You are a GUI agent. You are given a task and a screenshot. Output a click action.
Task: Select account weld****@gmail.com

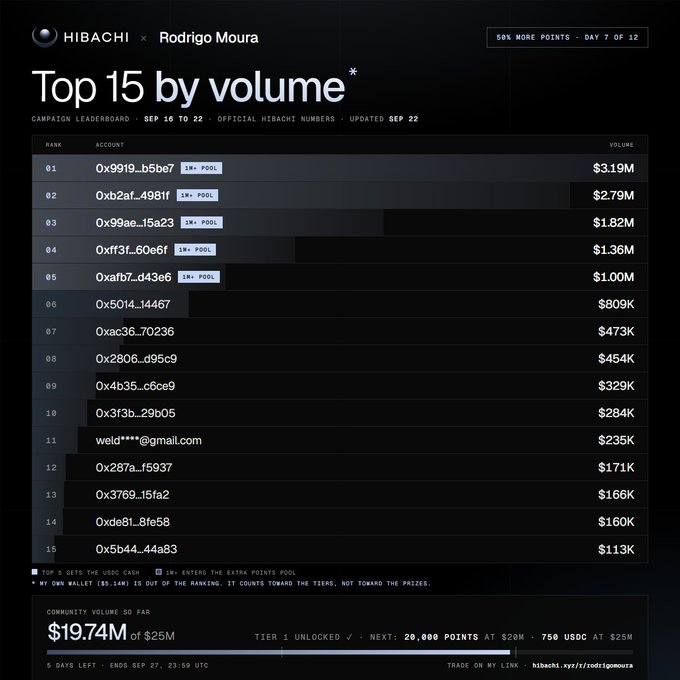(x=149, y=441)
